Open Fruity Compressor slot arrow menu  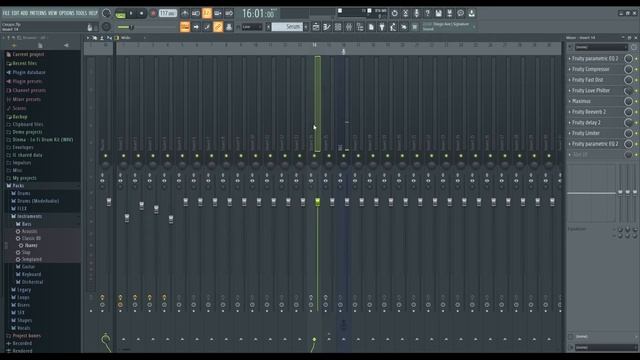click(570, 69)
